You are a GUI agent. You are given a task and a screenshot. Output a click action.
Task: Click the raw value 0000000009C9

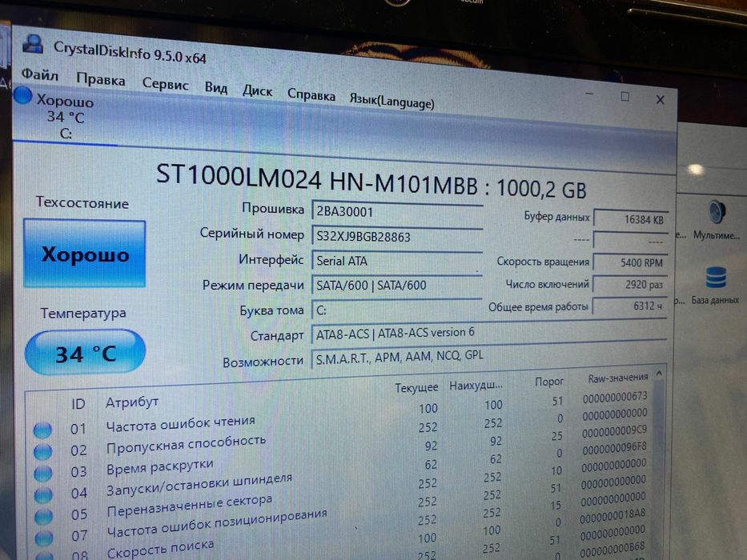[x=615, y=431]
